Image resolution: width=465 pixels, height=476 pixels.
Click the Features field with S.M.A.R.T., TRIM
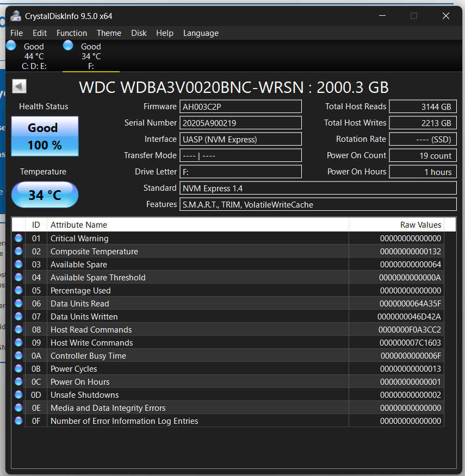pyautogui.click(x=318, y=205)
